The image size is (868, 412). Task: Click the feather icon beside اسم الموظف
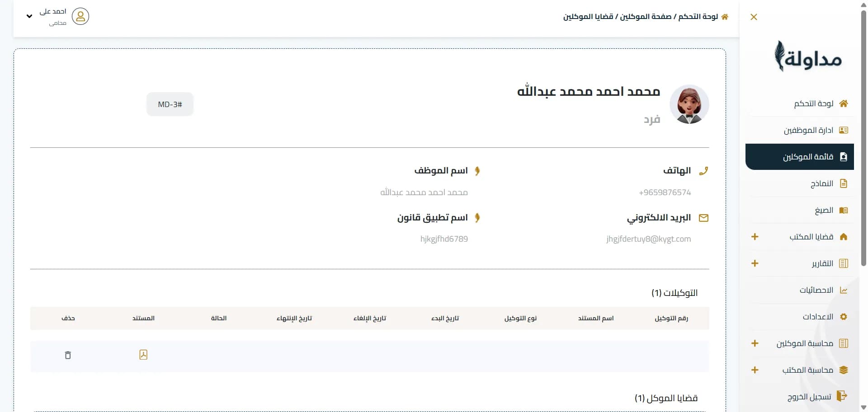pos(477,171)
